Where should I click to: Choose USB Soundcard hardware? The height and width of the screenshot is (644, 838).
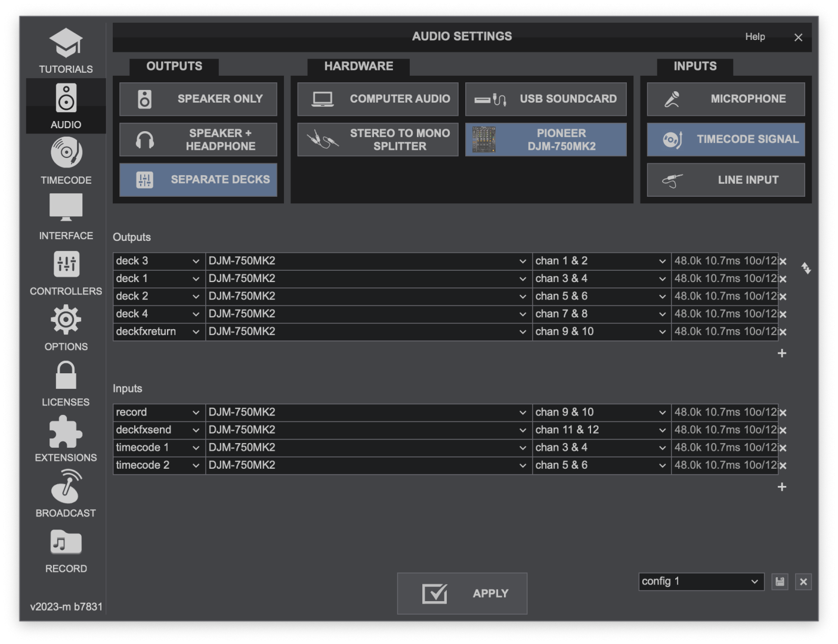546,99
